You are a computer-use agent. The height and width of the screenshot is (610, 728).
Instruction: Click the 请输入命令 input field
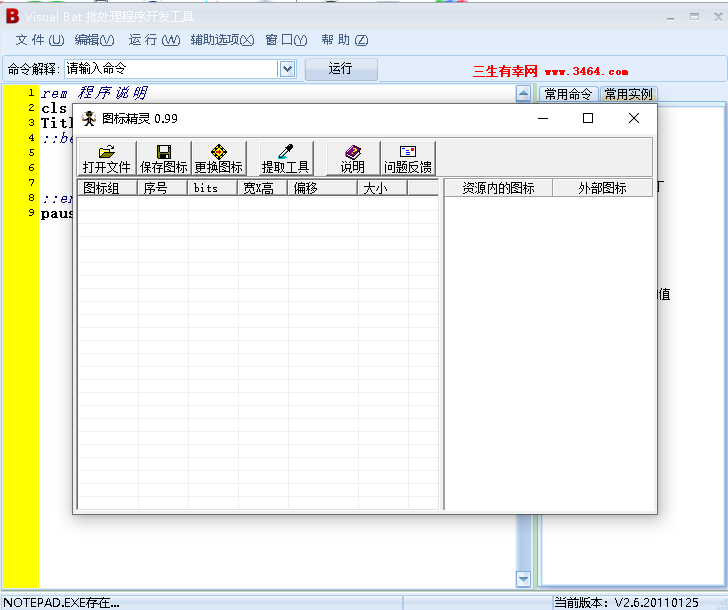[170, 69]
